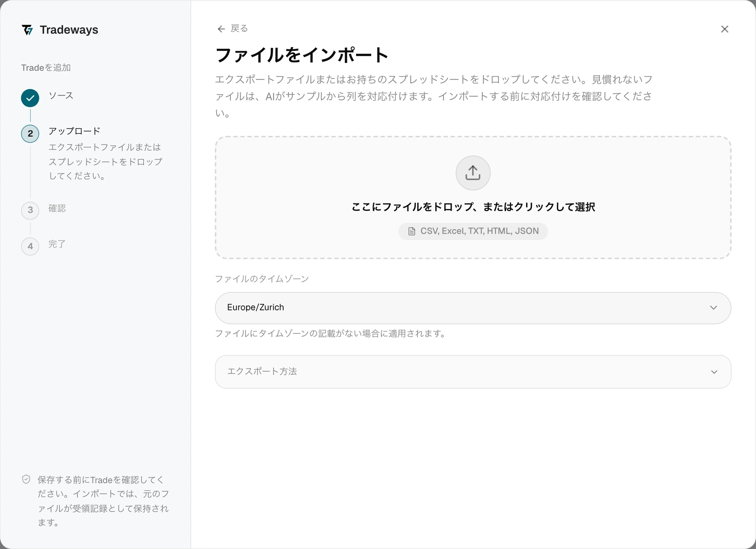
Task: Click the エクスポートファイルまたはお持ちの description paragraph
Action: [x=434, y=96]
